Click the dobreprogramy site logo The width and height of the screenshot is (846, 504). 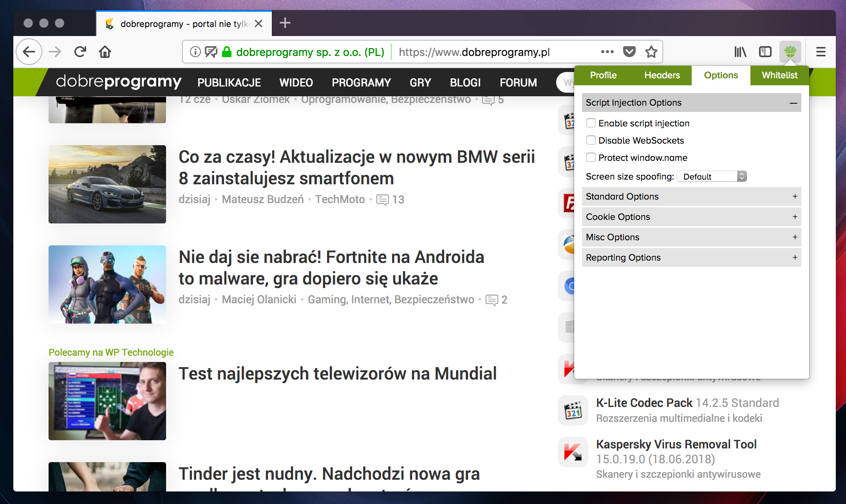coord(119,82)
